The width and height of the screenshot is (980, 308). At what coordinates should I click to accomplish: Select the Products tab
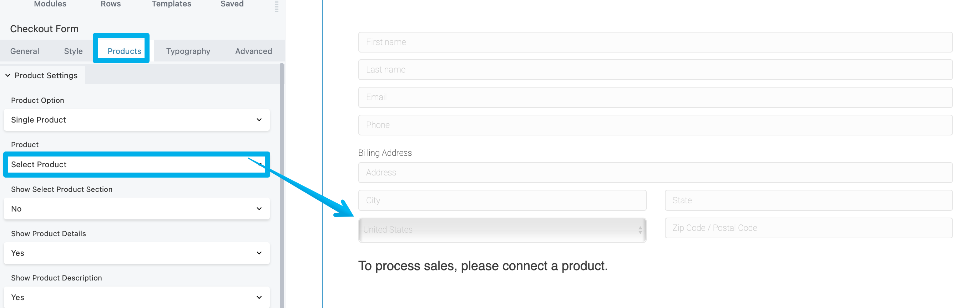coord(124,51)
